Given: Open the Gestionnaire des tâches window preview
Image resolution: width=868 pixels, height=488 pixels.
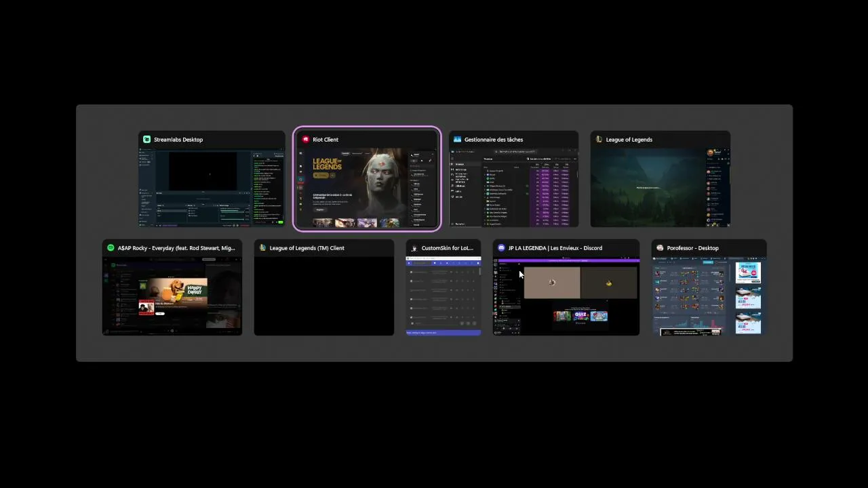Looking at the screenshot, I should pyautogui.click(x=513, y=188).
